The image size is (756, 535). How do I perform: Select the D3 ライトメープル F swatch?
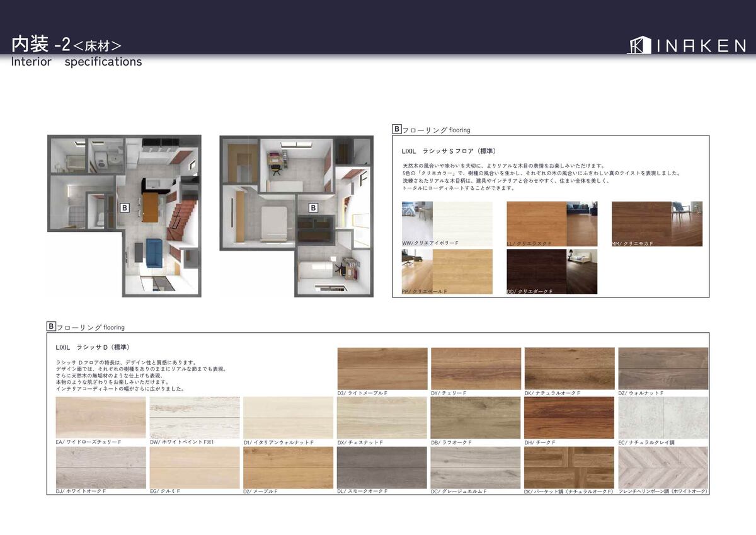click(x=382, y=368)
